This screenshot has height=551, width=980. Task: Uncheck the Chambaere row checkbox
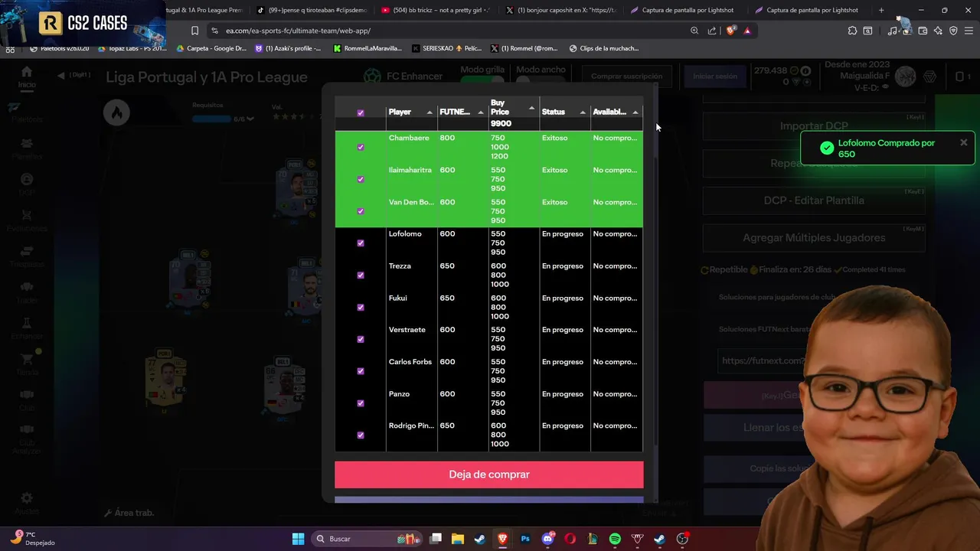361,147
